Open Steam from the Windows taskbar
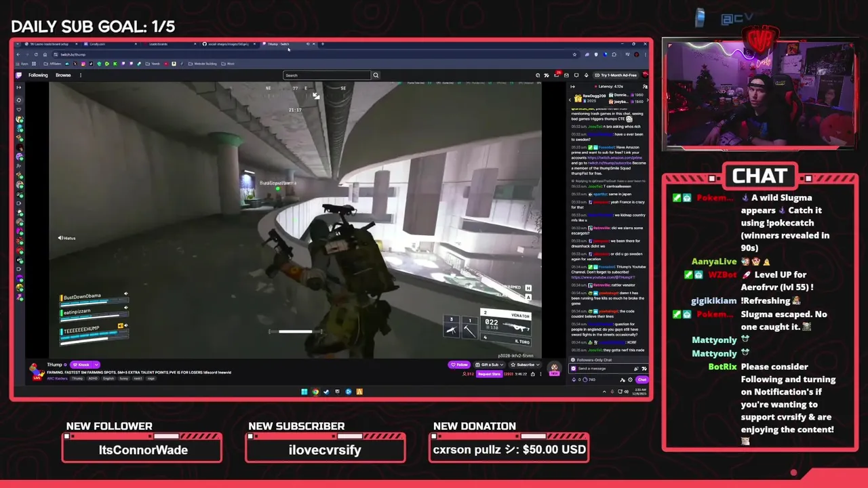This screenshot has width=868, height=488. (326, 392)
